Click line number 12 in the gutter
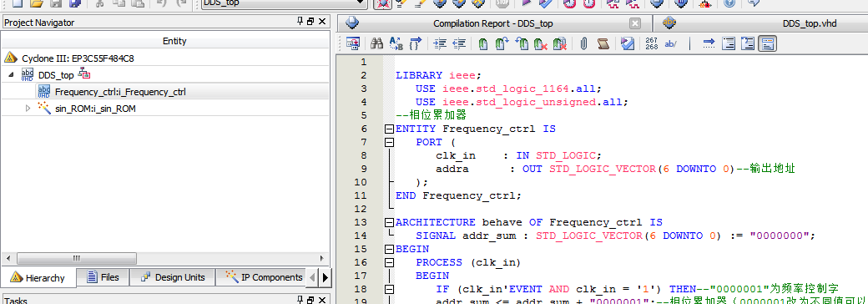The width and height of the screenshot is (868, 304). click(360, 209)
